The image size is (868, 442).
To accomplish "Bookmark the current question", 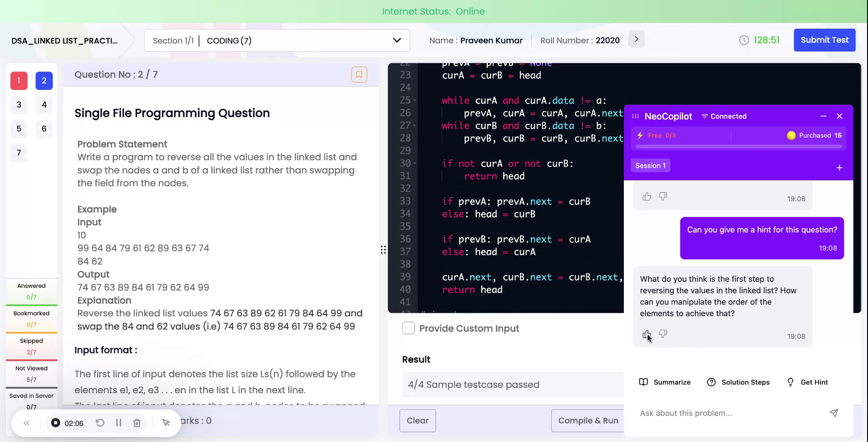I will pyautogui.click(x=359, y=74).
